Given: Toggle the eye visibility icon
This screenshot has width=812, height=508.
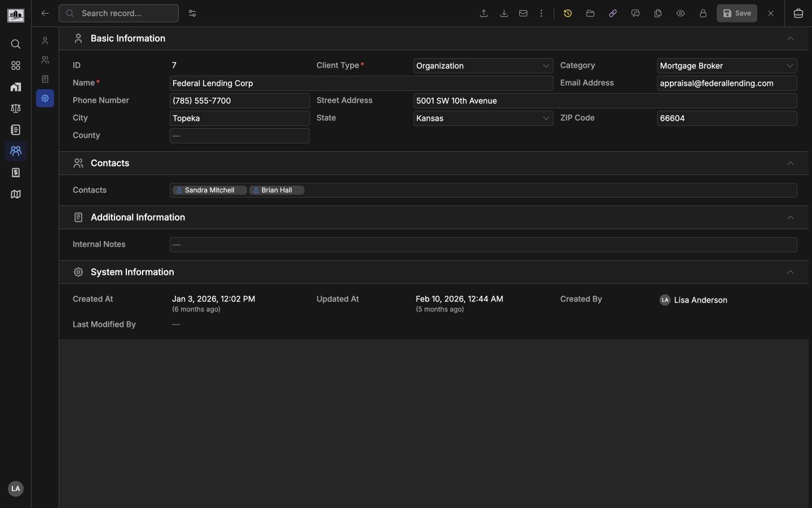Looking at the screenshot, I should pos(681,14).
